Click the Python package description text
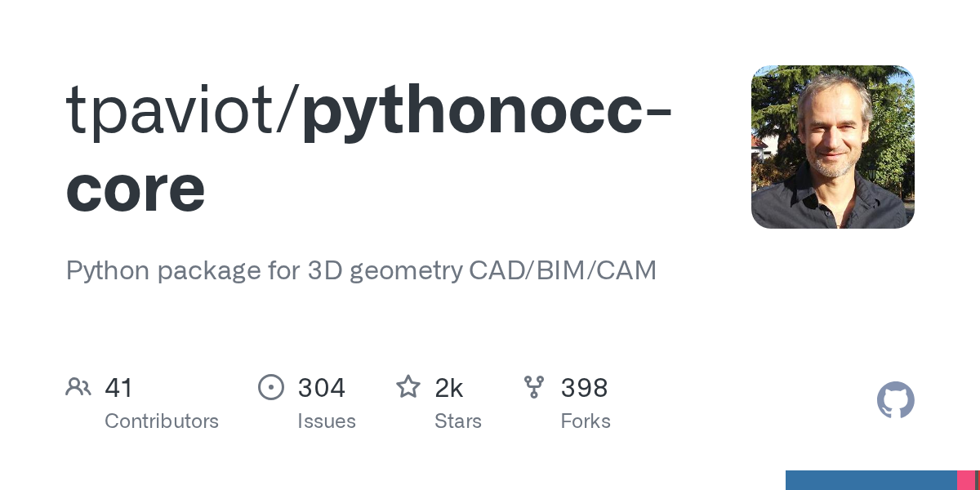The image size is (980, 490). point(361,270)
